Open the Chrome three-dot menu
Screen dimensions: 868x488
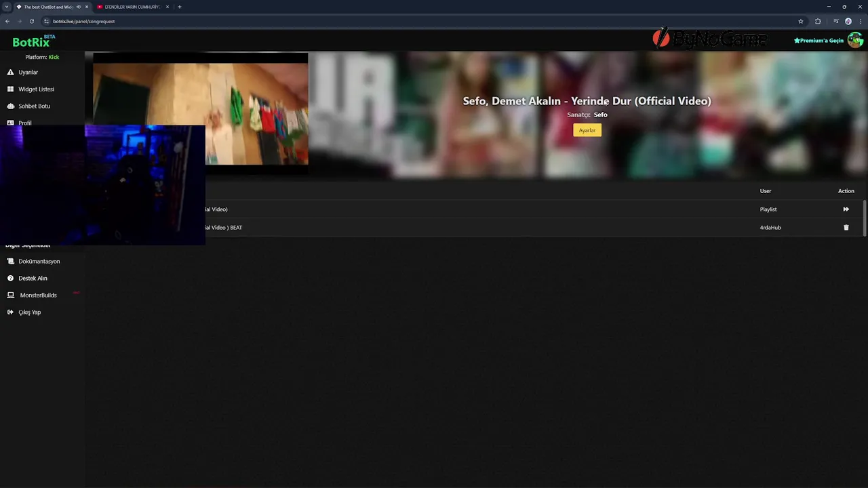coord(860,21)
